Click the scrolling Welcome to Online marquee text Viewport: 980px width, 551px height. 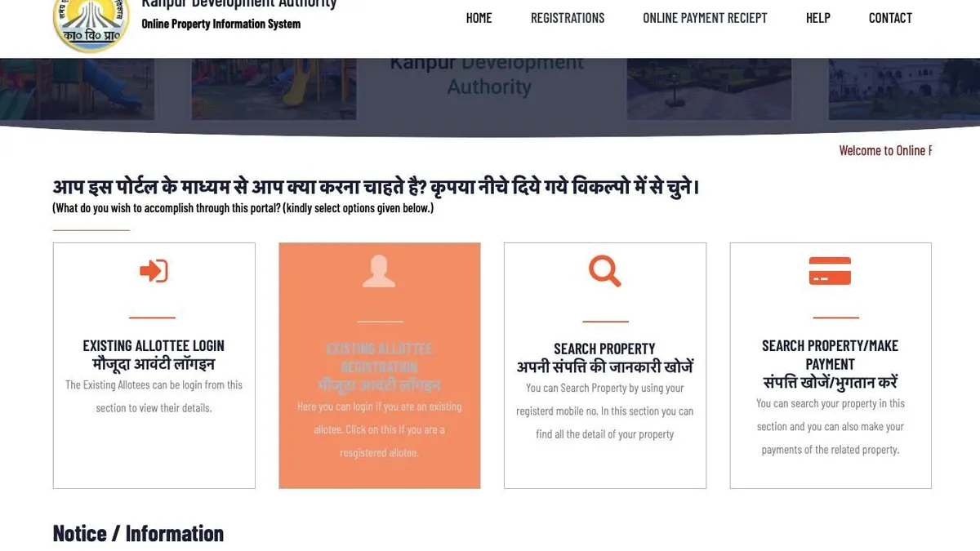(885, 150)
